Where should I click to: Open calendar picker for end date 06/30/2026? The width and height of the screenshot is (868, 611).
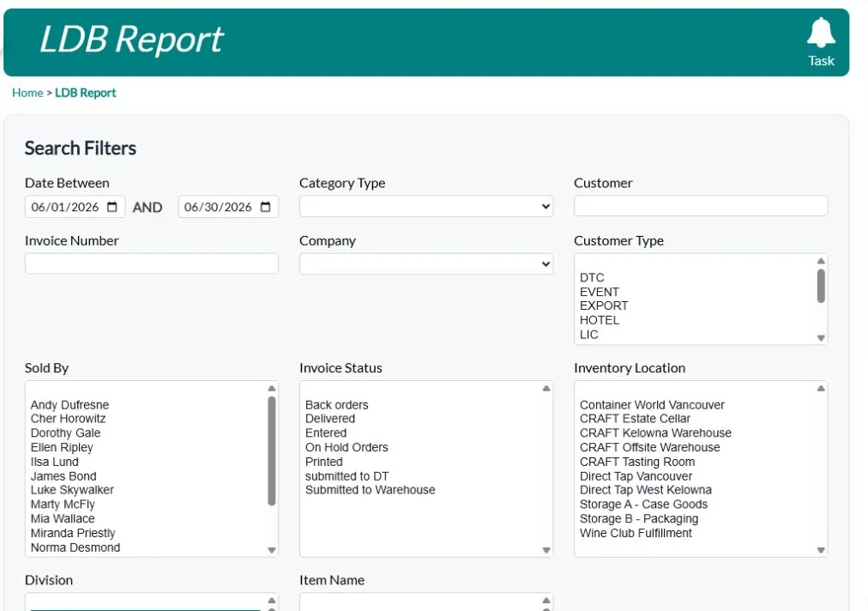[x=265, y=207]
